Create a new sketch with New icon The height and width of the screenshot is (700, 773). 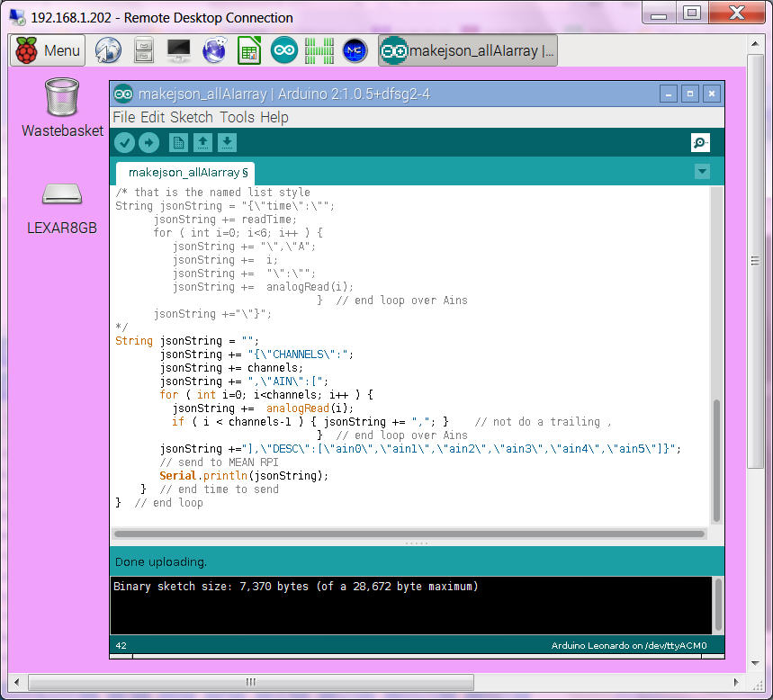(x=179, y=142)
